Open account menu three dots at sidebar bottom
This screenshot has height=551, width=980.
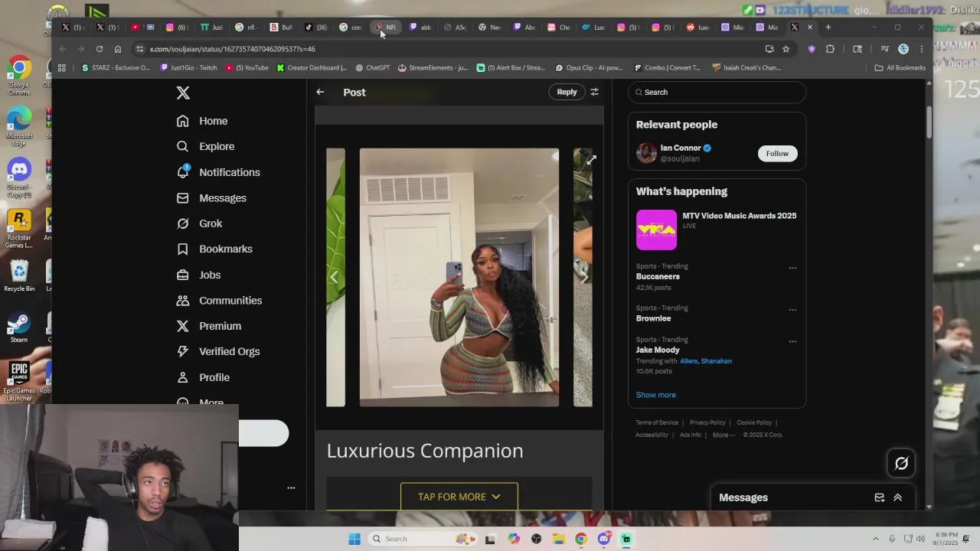coord(291,487)
